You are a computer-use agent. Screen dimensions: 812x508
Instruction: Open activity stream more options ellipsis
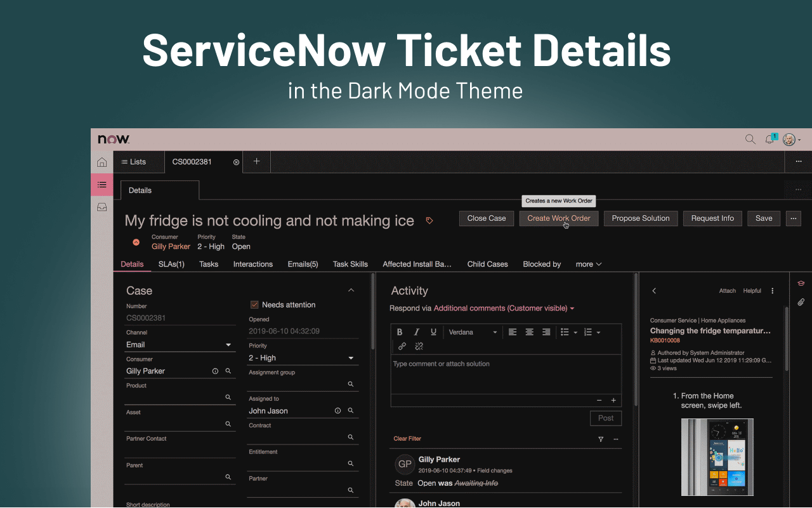[x=616, y=439]
